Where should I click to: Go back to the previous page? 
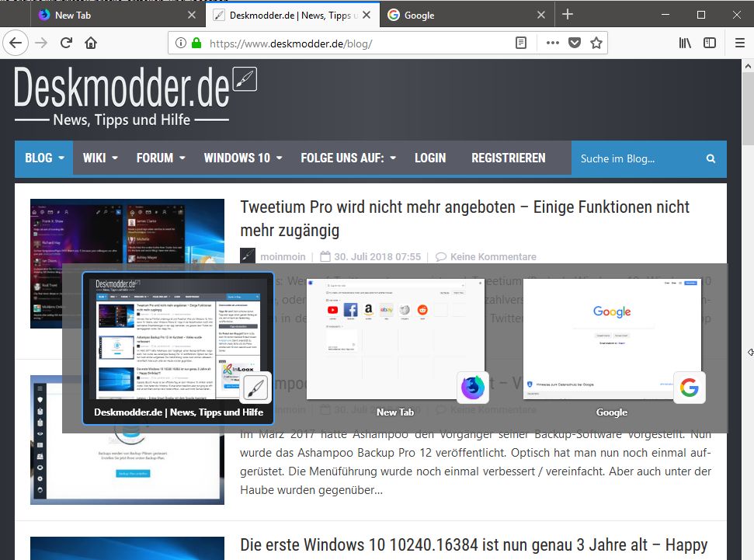(16, 43)
